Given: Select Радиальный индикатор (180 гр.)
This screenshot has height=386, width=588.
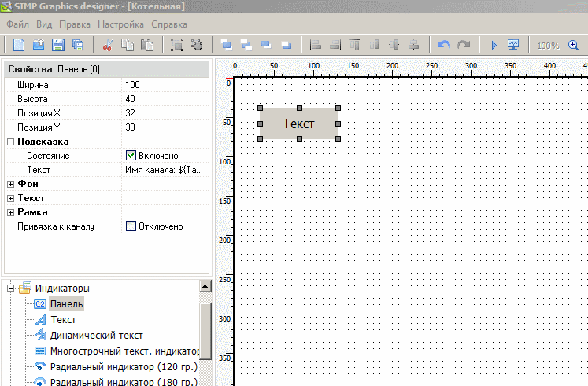Looking at the screenshot, I should [x=124, y=382].
